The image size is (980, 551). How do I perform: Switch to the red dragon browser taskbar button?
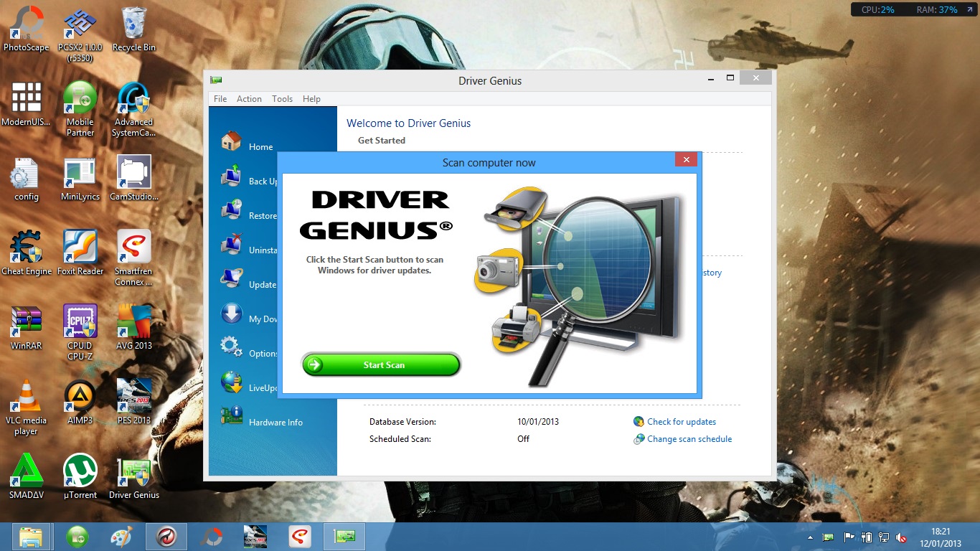coord(166,537)
